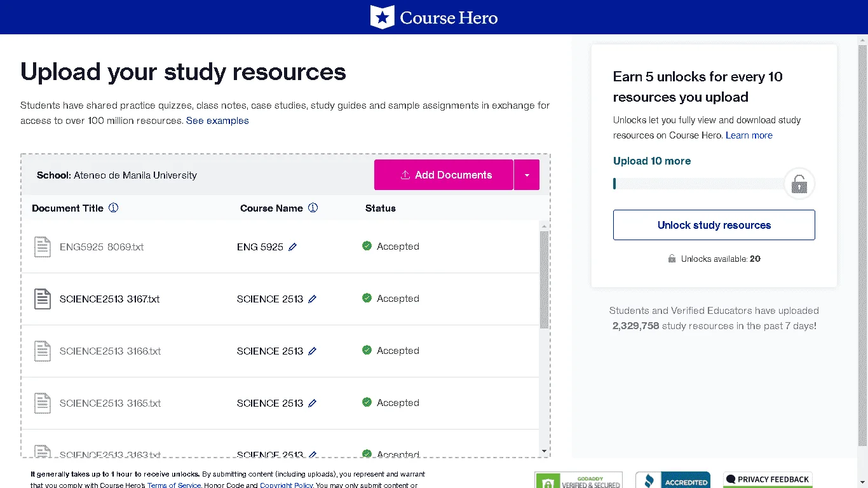Viewport: 868px width, 488px height.
Task: Click the Document Title column header
Action: click(67, 208)
